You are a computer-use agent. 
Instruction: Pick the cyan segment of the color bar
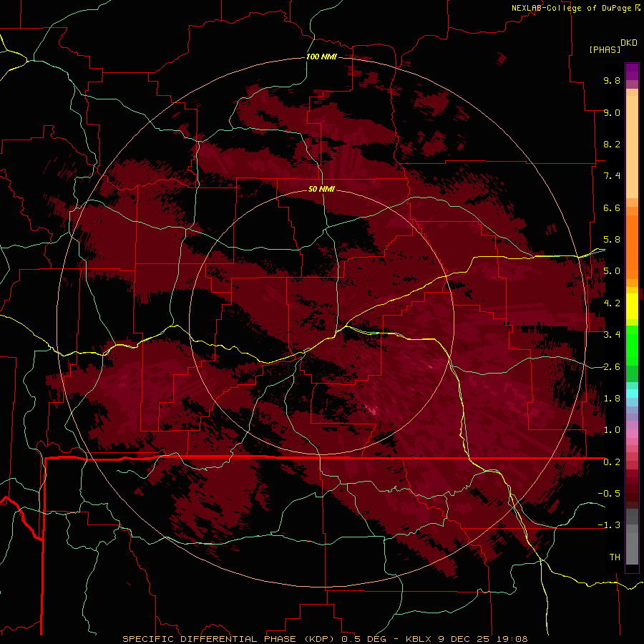click(x=632, y=393)
